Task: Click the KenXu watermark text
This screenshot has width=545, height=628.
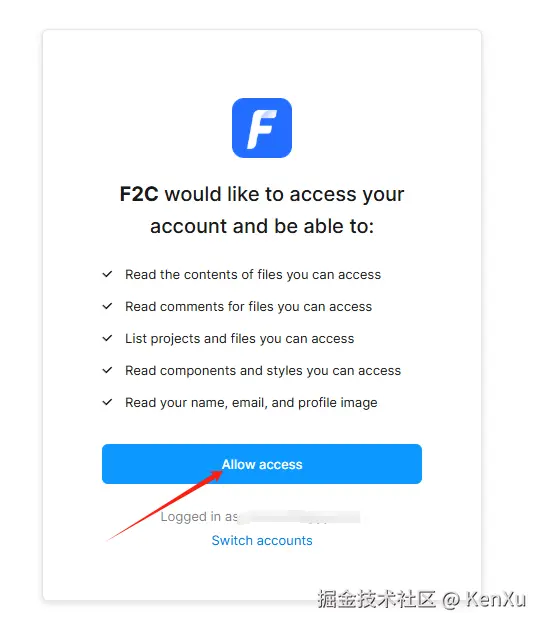Action: tap(496, 600)
